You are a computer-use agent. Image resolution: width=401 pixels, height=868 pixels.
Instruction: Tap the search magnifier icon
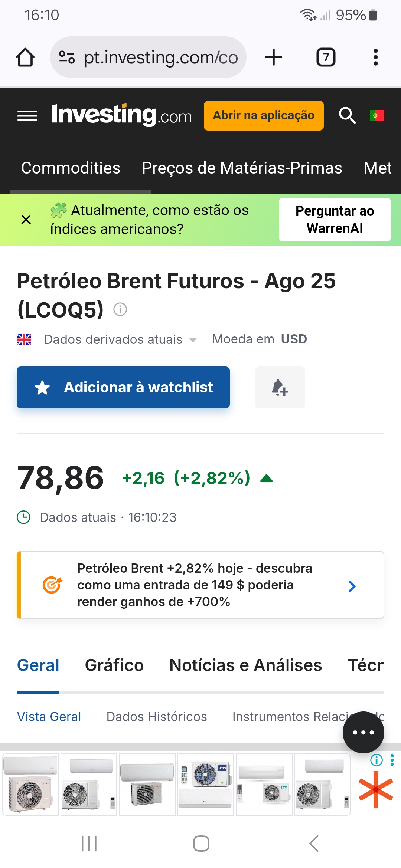pyautogui.click(x=347, y=116)
